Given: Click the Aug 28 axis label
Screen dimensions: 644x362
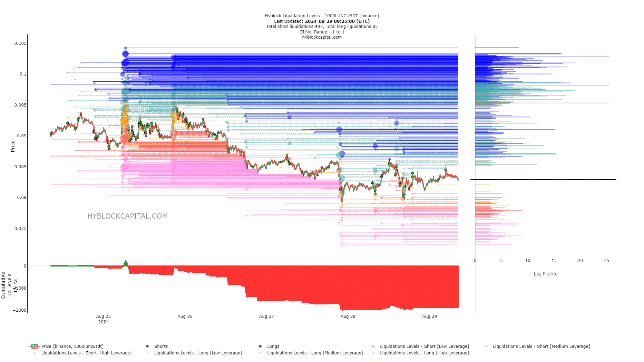Looking at the screenshot, I should click(348, 316).
